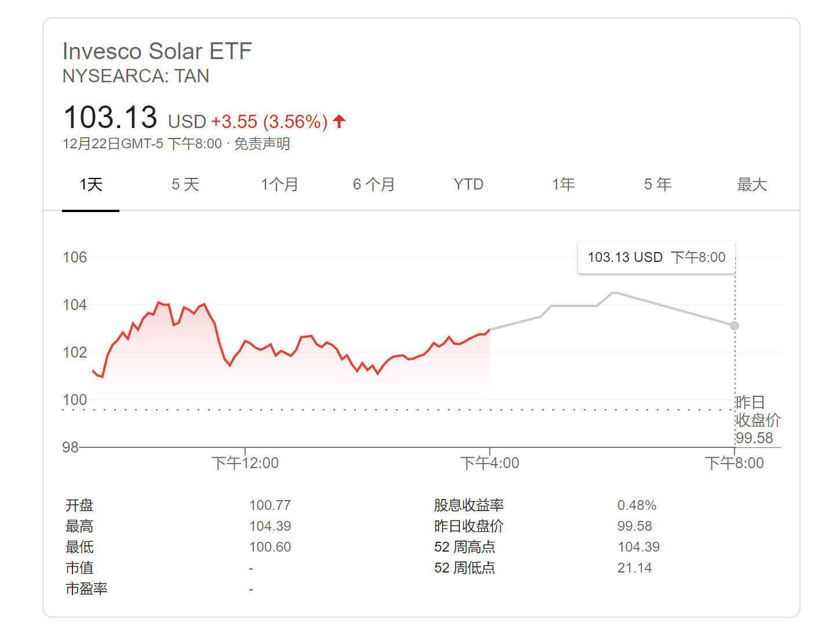Viewport: 840px width, 631px height.
Task: Click the 下午4:00 axis label
Action: click(490, 463)
